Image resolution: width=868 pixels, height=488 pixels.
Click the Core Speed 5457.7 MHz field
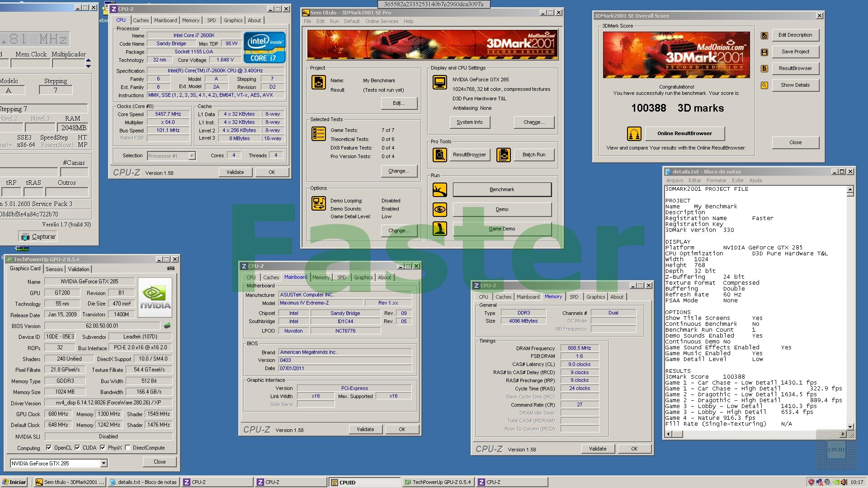point(168,114)
